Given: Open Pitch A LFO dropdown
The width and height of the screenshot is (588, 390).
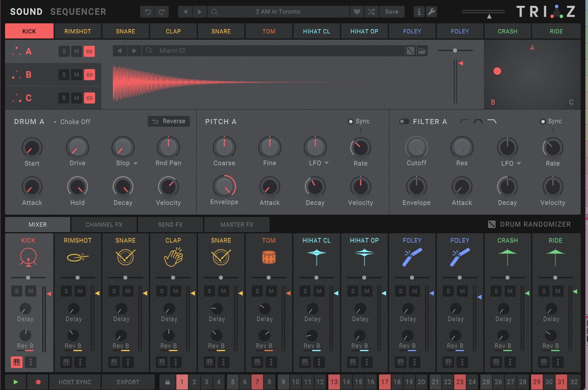Looking at the screenshot, I should click(327, 163).
